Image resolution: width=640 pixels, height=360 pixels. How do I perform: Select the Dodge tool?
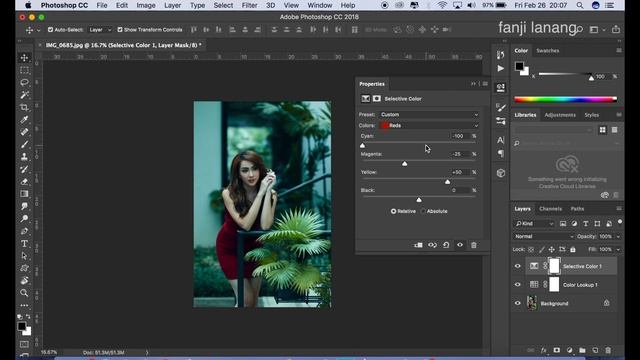click(x=24, y=219)
